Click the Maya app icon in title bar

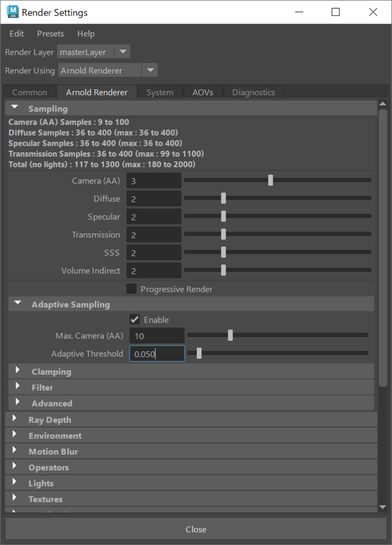(13, 12)
